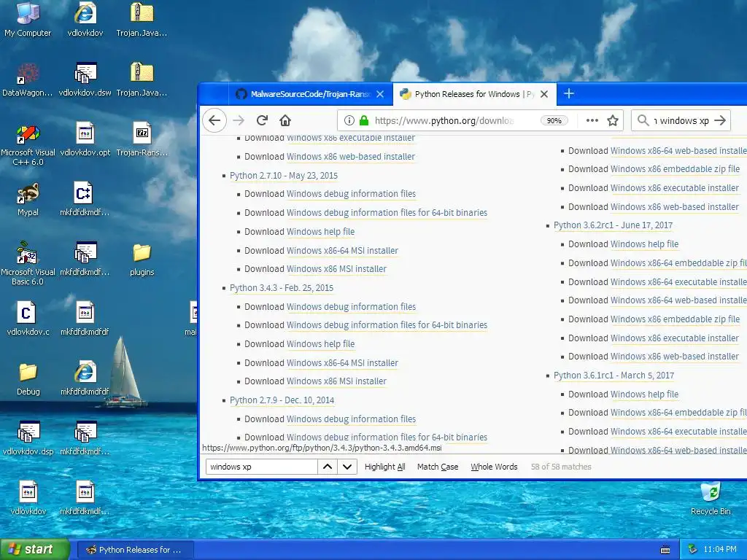
Task: Launch the Mypal browser shortcut
Action: (28, 199)
